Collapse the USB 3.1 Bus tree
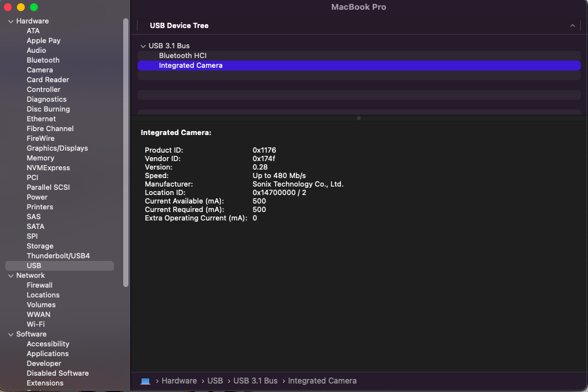The image size is (588, 392). point(143,46)
